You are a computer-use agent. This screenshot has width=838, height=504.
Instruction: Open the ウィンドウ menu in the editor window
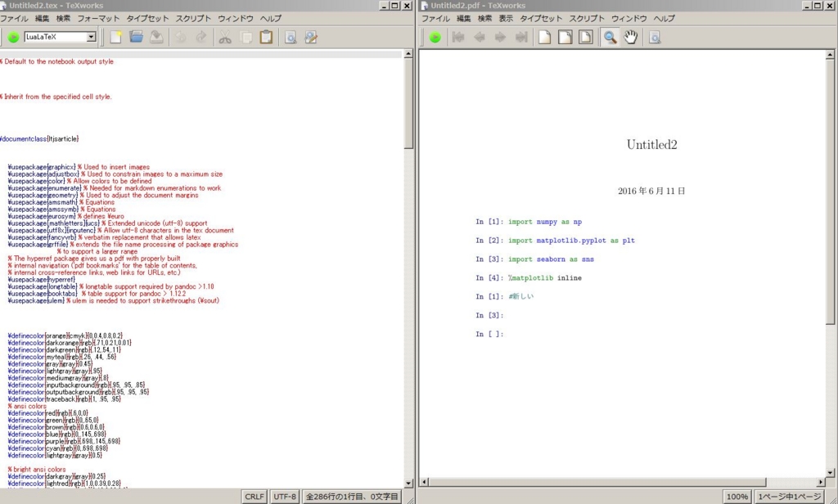coord(236,18)
